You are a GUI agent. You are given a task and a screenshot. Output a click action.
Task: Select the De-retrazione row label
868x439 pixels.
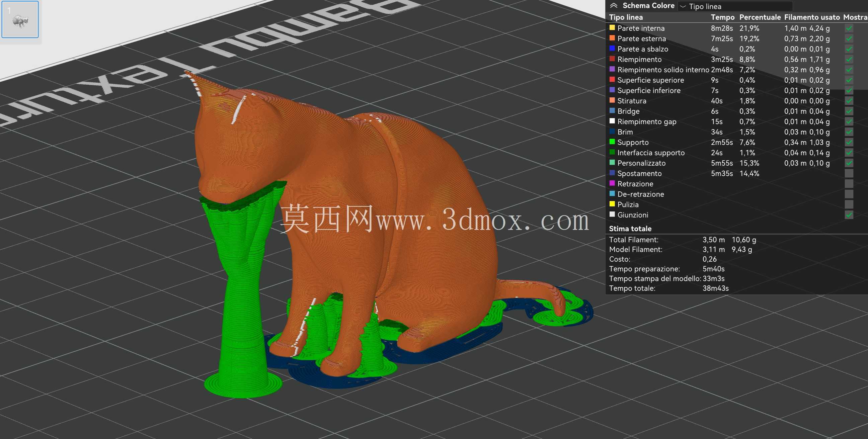click(x=641, y=194)
